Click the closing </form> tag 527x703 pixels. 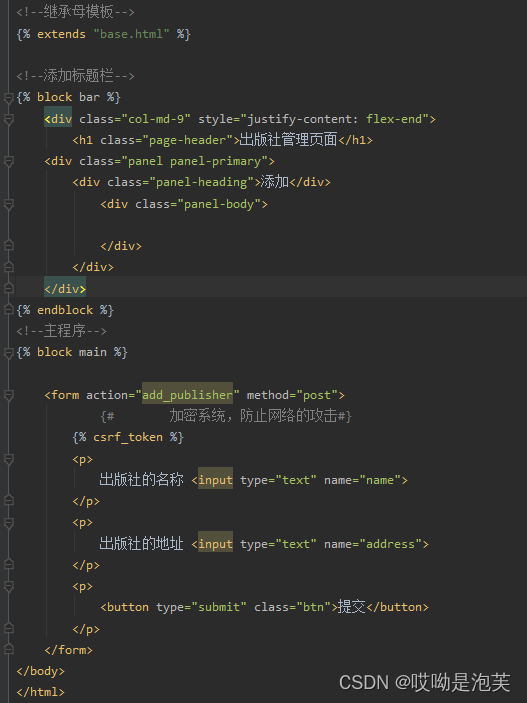pyautogui.click(x=69, y=650)
